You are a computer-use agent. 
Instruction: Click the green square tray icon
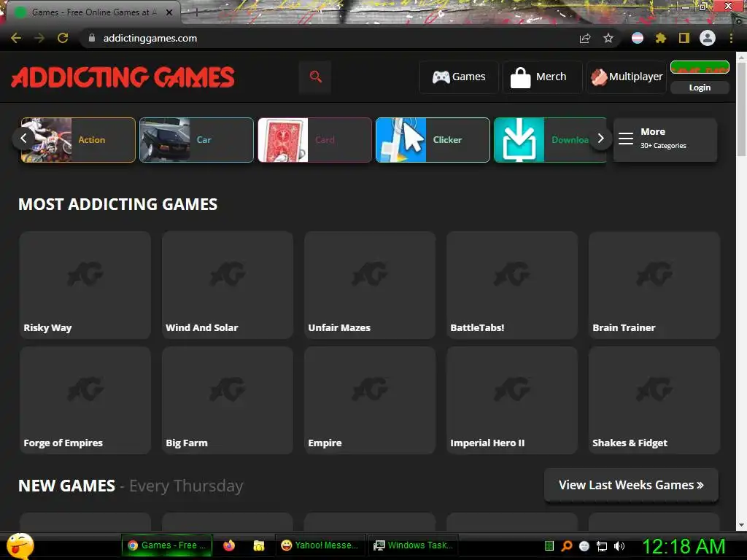(549, 546)
